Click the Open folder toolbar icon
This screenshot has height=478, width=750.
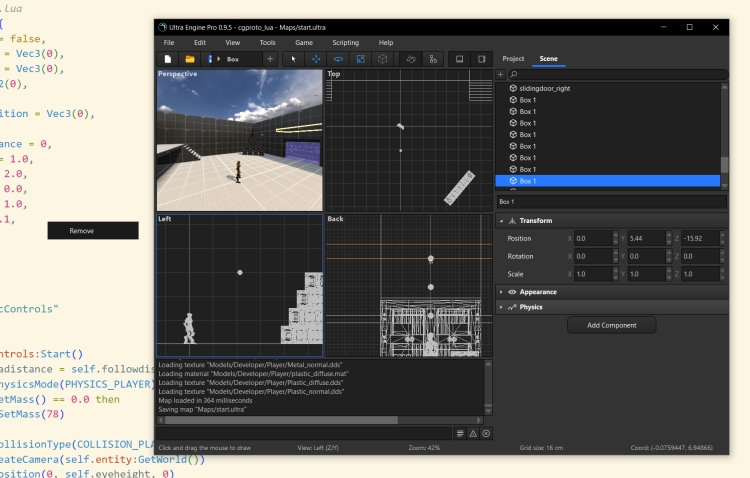click(189, 60)
